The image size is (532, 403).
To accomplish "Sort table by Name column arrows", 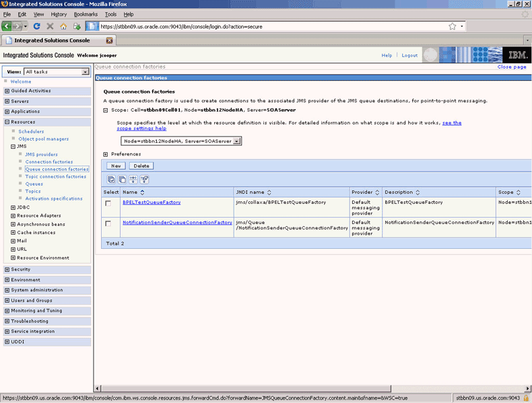I will (143, 192).
